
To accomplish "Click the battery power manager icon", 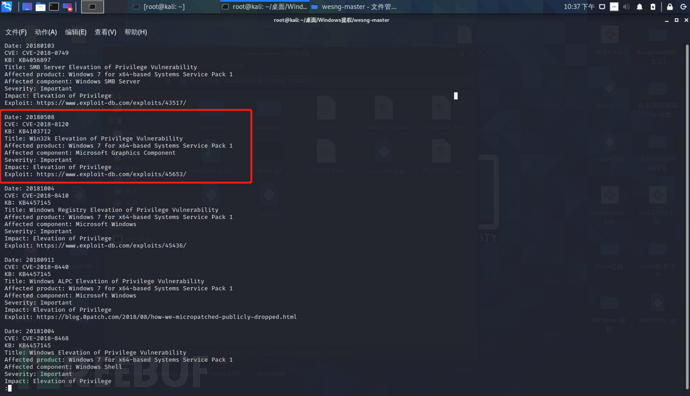I will [x=653, y=7].
